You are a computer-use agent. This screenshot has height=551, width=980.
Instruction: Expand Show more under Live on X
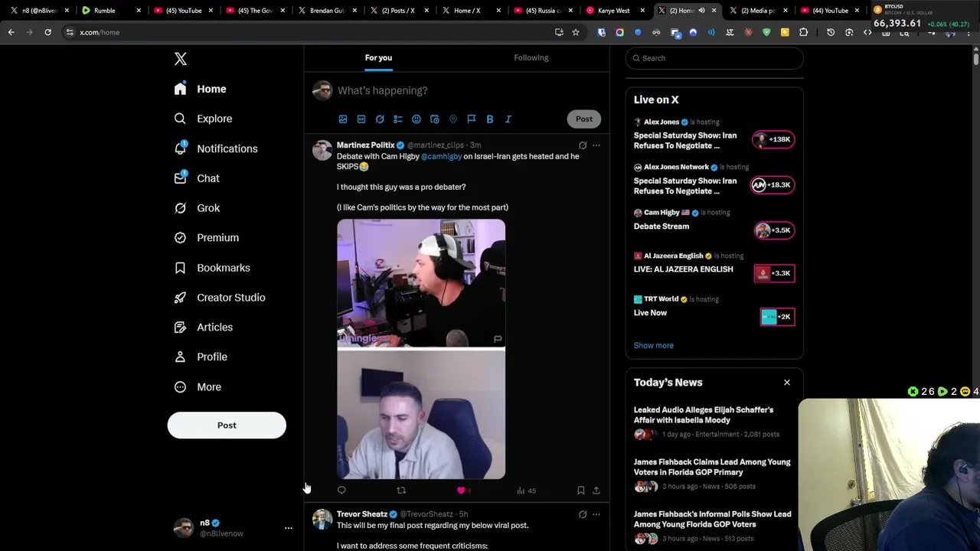[x=653, y=346]
